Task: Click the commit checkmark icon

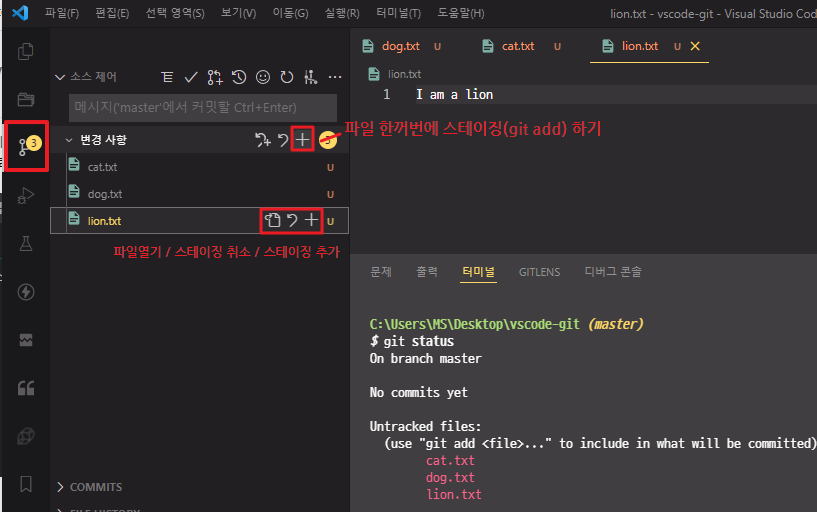Action: pyautogui.click(x=191, y=77)
